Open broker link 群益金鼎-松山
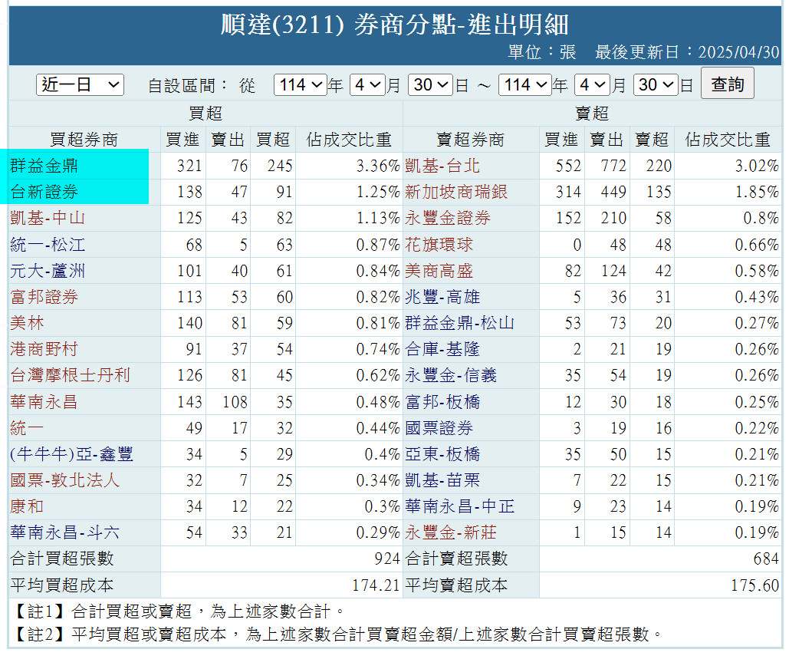Image resolution: width=812 pixels, height=669 pixels. [x=460, y=323]
